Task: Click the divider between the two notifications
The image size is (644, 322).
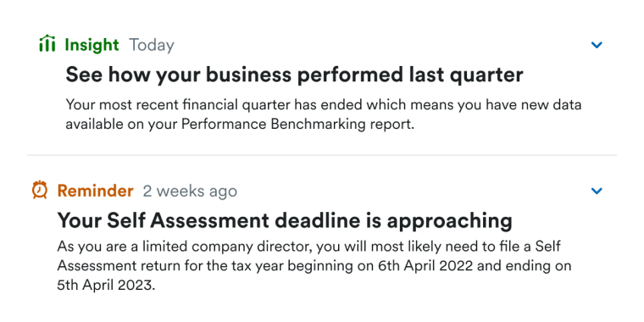Action: pyautogui.click(x=322, y=155)
